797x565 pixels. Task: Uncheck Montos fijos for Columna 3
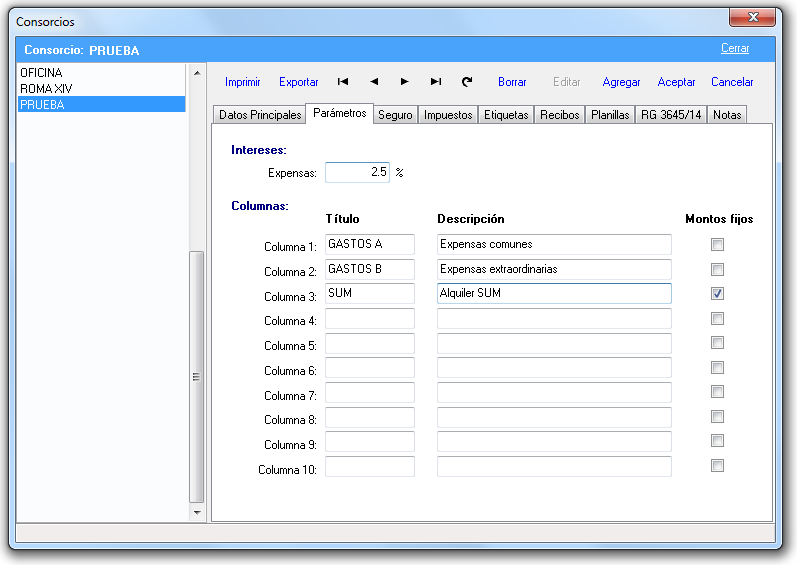717,294
